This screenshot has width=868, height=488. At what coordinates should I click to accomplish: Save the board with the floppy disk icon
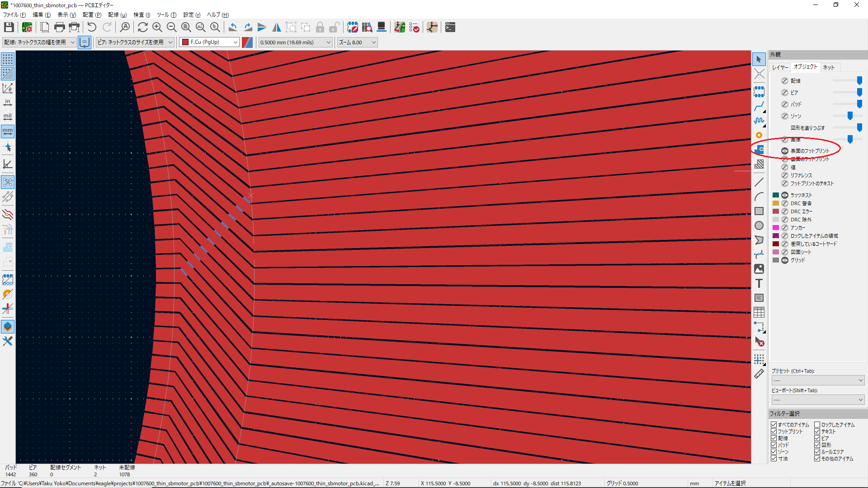click(9, 28)
